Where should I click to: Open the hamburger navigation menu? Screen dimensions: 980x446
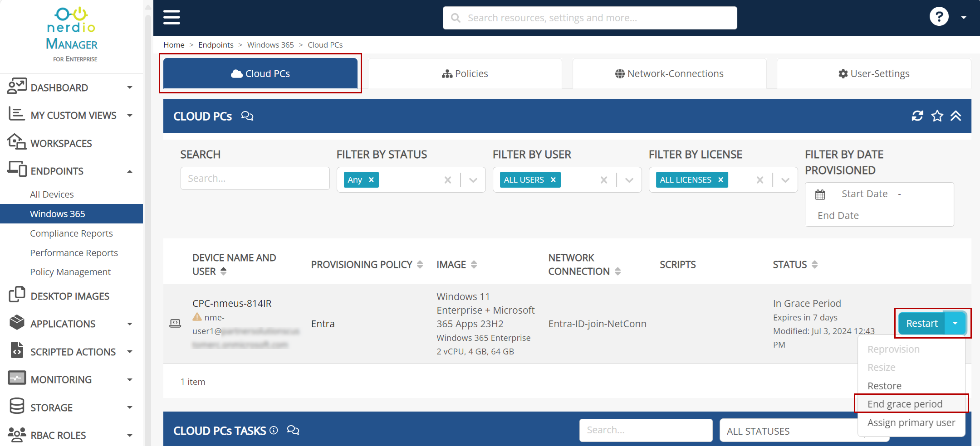coord(171,17)
